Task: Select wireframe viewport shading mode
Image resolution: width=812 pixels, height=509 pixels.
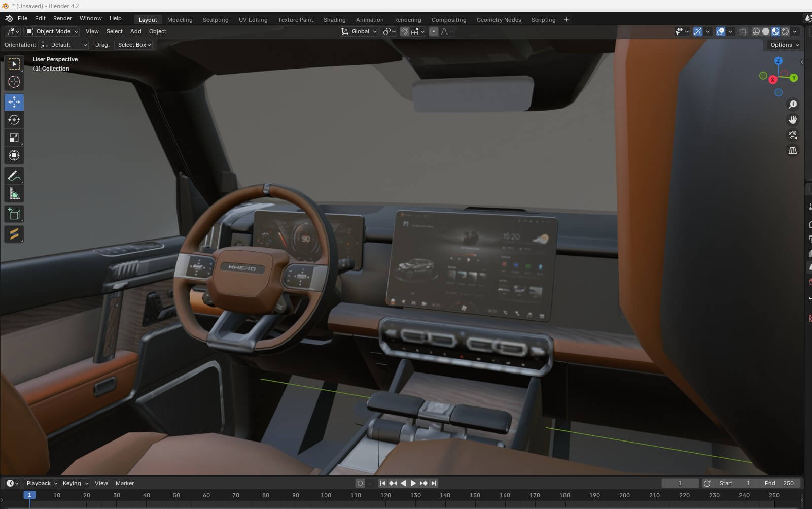Action: pos(756,31)
